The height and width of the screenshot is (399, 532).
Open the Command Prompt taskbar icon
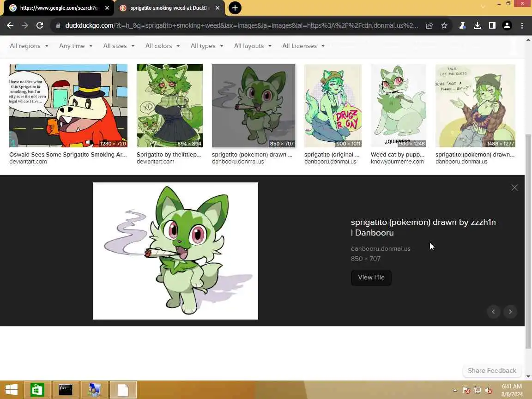(66, 390)
